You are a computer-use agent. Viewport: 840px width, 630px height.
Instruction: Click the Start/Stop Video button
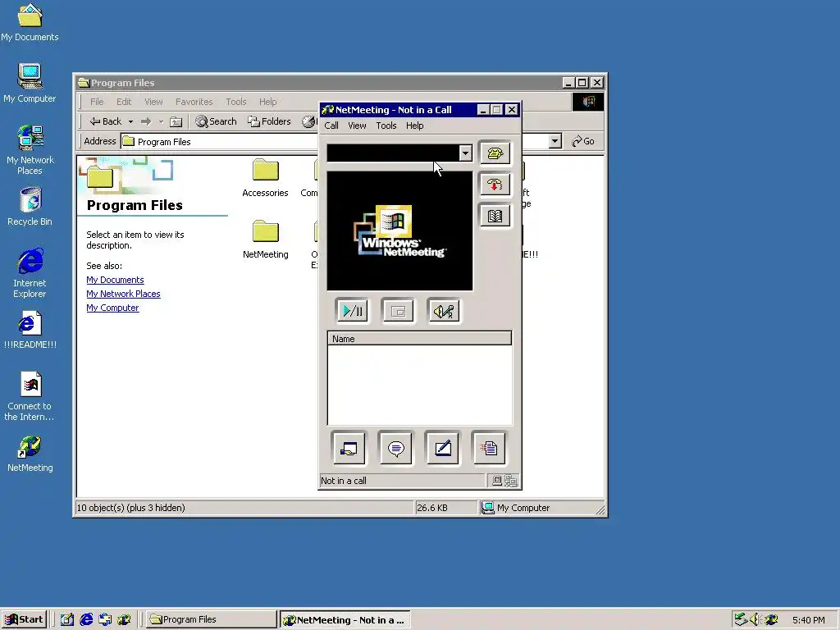(352, 311)
